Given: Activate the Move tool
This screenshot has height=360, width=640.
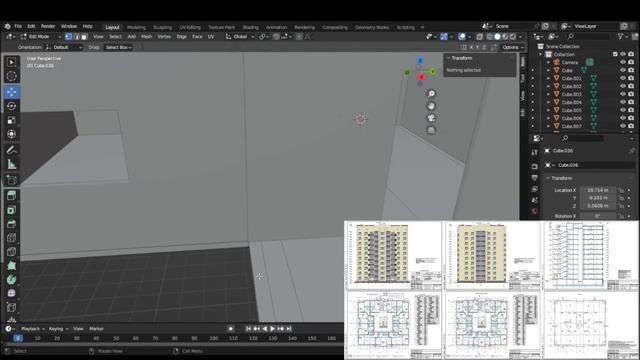Looking at the screenshot, I should pyautogui.click(x=11, y=92).
